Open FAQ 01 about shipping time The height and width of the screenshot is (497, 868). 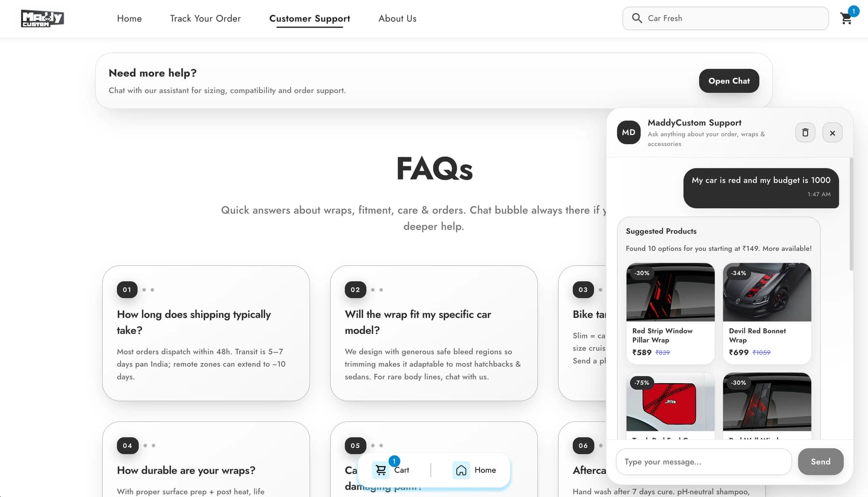pos(206,333)
